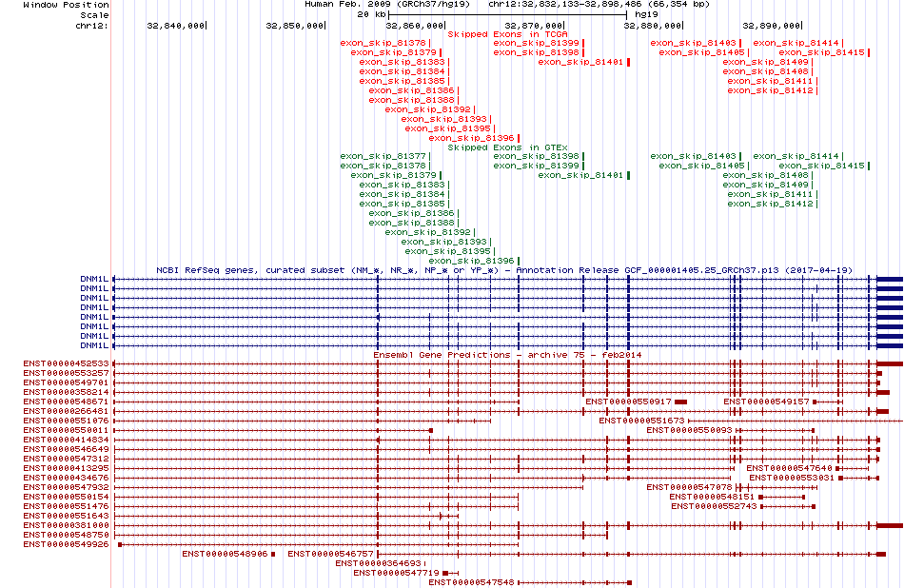Click the 32,880,000 ruler coordinate

[652, 26]
